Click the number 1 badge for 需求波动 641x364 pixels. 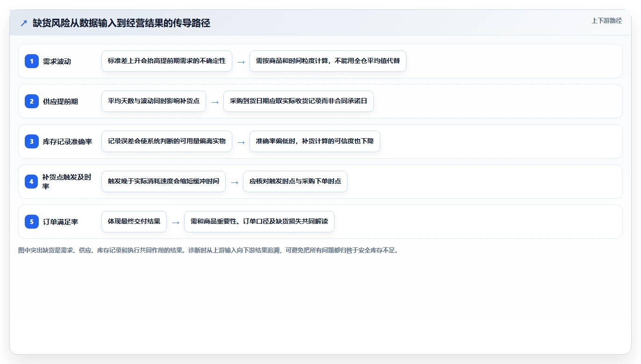[32, 61]
